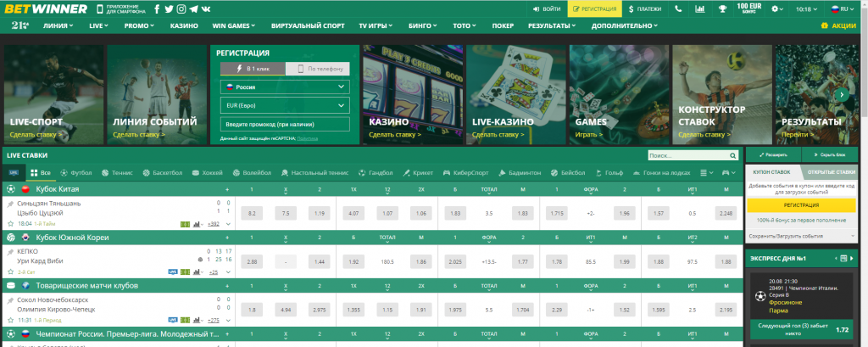Expand Сохранить/Загрузить события section
Image resolution: width=868 pixels, height=347 pixels.
pyautogui.click(x=804, y=236)
